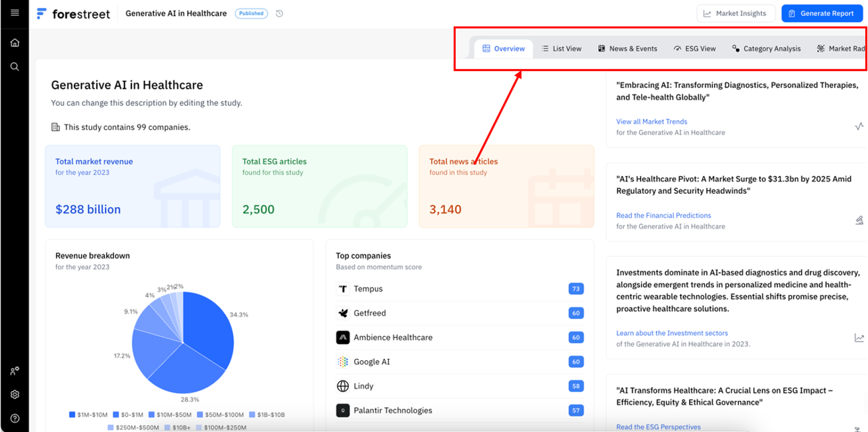Click Learn about the Investment sectors link
The height and width of the screenshot is (432, 868).
(672, 333)
